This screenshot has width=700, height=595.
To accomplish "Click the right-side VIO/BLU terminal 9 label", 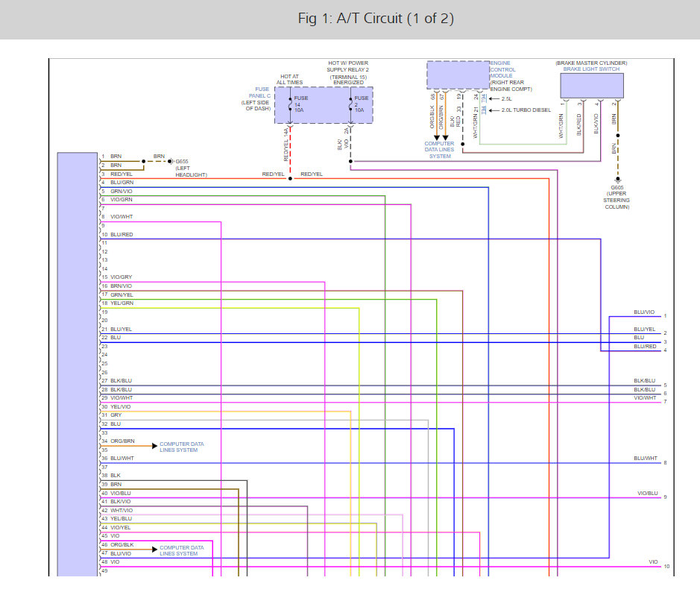I will (648, 494).
